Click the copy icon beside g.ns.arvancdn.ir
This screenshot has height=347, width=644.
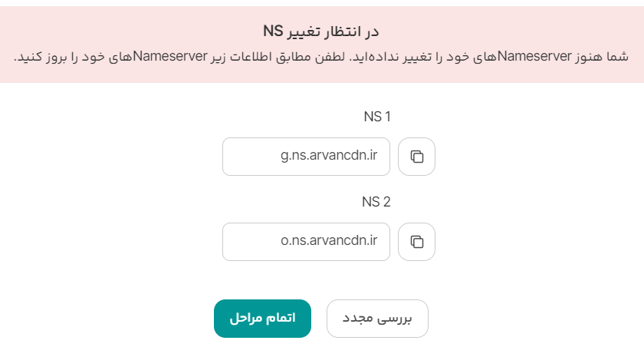417,157
